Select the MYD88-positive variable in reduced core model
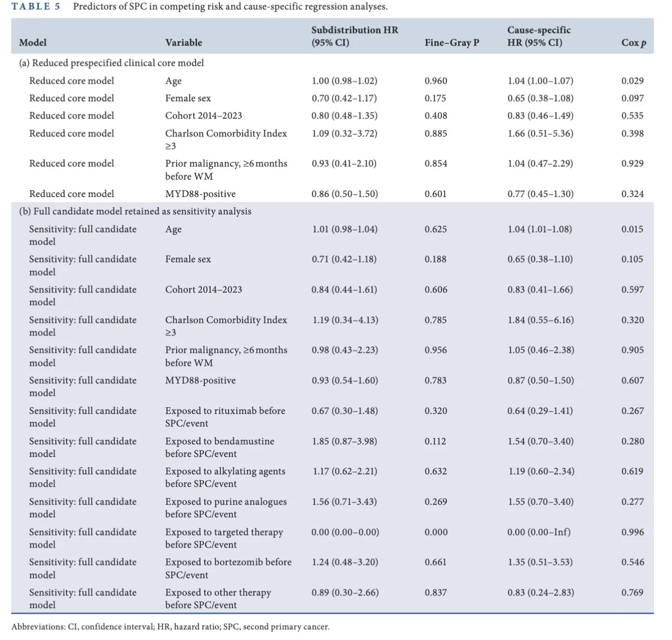Viewport: 672px width, 640px height. (200, 194)
